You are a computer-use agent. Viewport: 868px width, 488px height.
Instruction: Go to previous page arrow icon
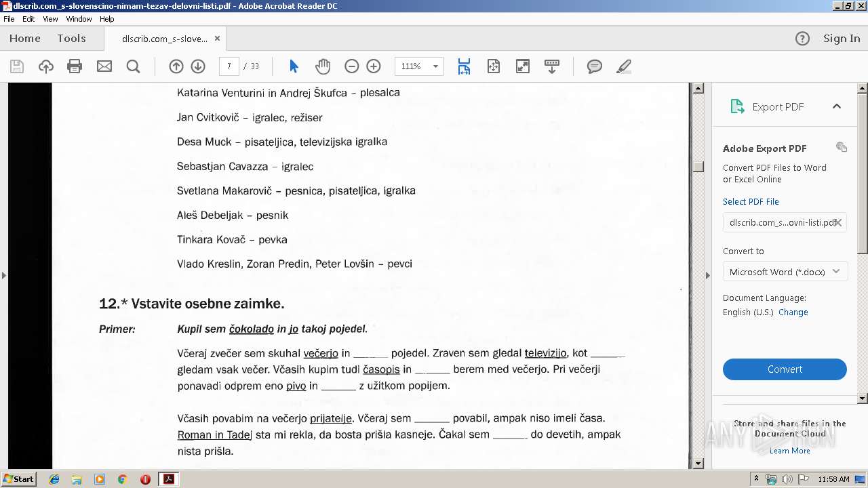click(x=176, y=66)
